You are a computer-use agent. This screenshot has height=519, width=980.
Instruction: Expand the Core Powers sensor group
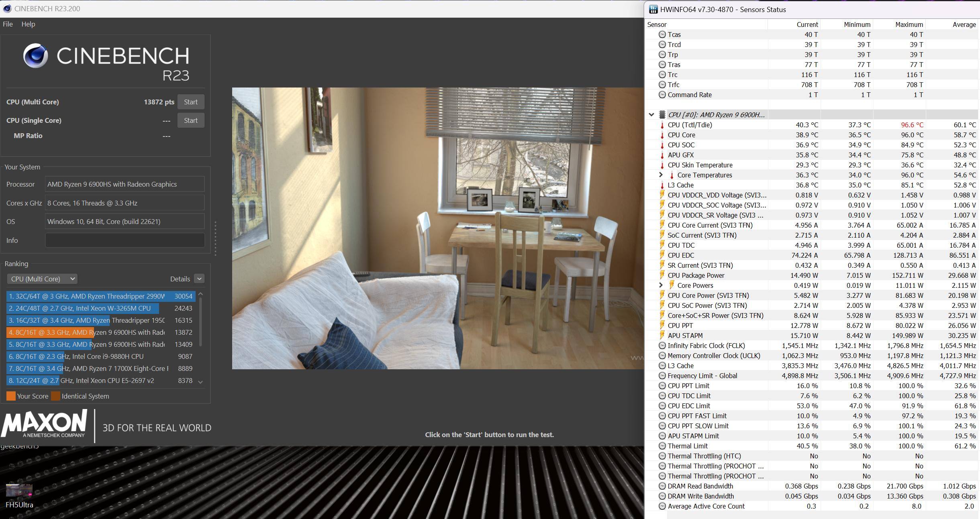[661, 285]
